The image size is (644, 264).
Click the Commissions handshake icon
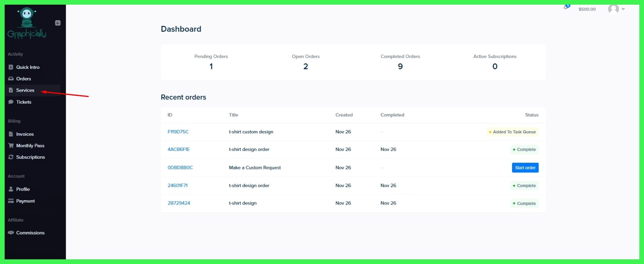[x=11, y=233]
